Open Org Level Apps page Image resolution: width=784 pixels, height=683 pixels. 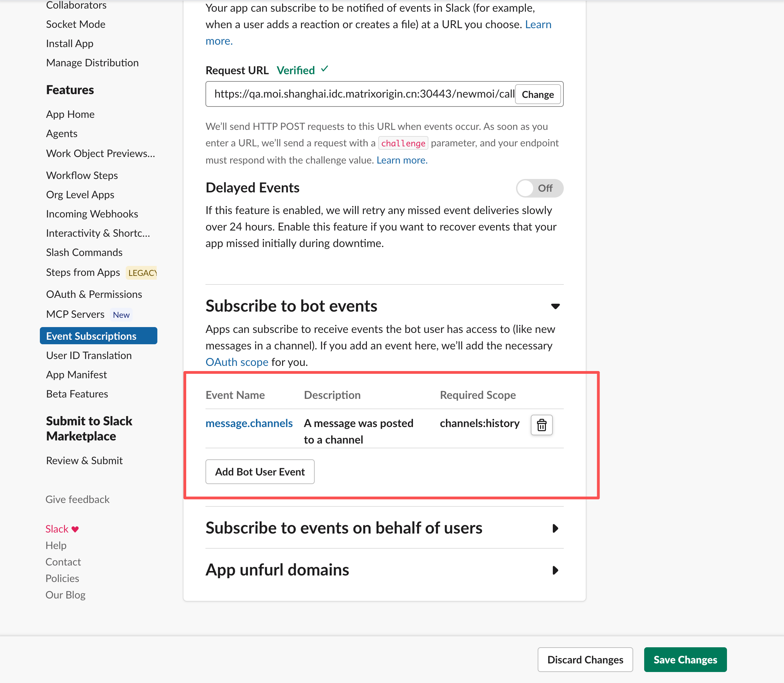coord(80,194)
